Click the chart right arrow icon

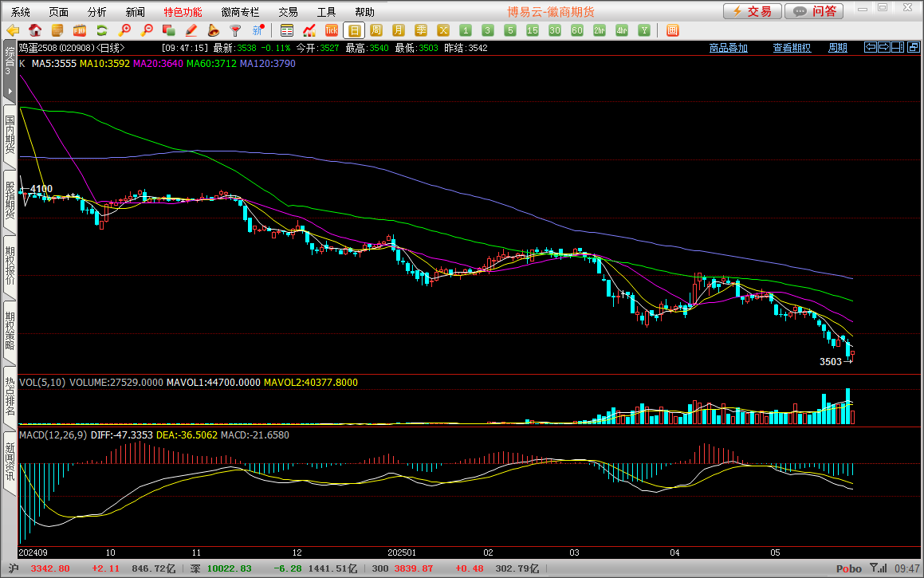tap(884, 47)
